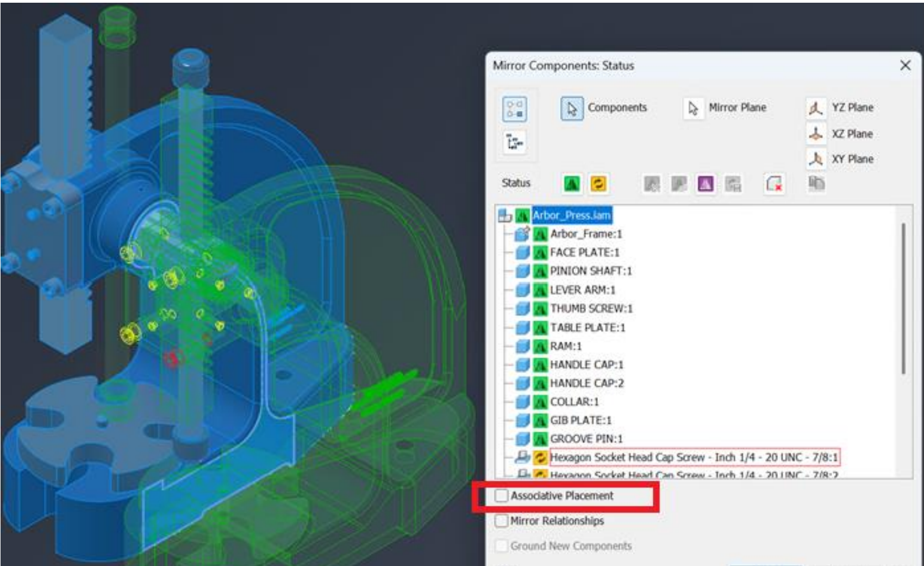Click the component list vertical scrollbar
The width and height of the screenshot is (924, 566).
pyautogui.click(x=903, y=298)
